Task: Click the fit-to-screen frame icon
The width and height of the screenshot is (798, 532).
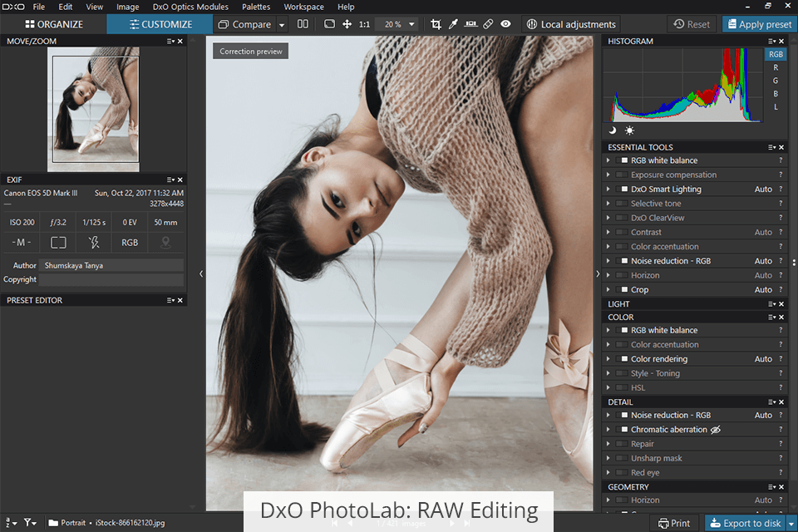Action: point(329,24)
